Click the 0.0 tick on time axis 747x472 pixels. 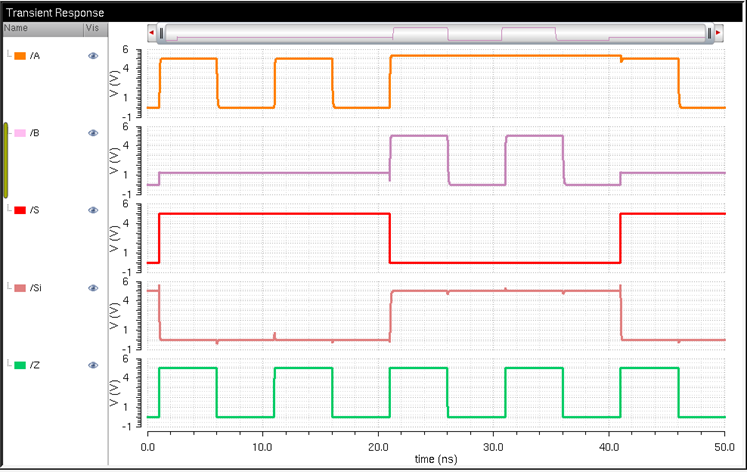(148, 447)
